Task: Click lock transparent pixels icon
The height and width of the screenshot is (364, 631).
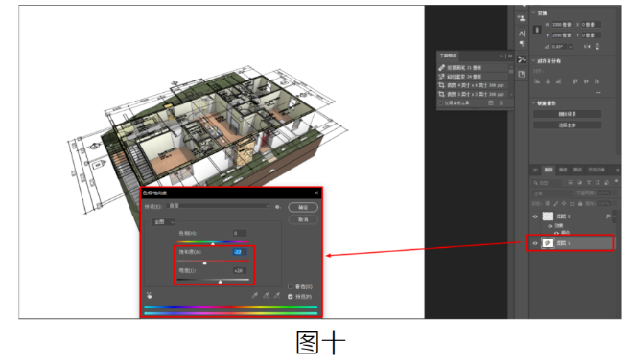Action: pyautogui.click(x=548, y=203)
